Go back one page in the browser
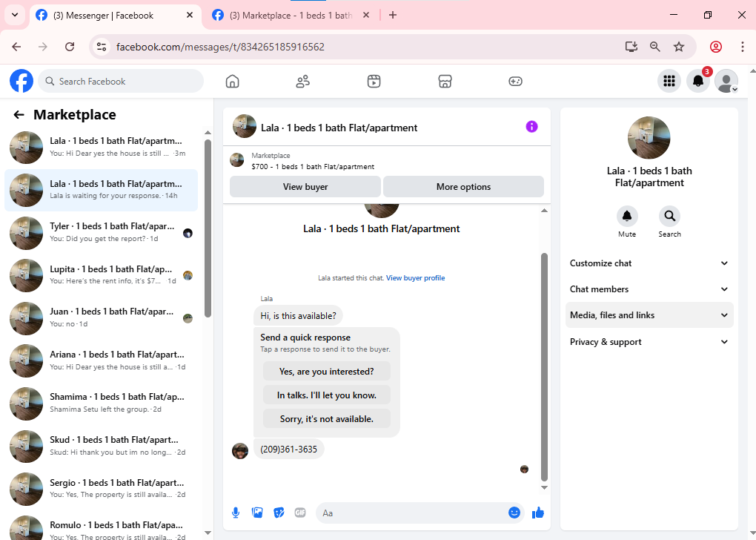The height and width of the screenshot is (540, 756). tap(16, 47)
